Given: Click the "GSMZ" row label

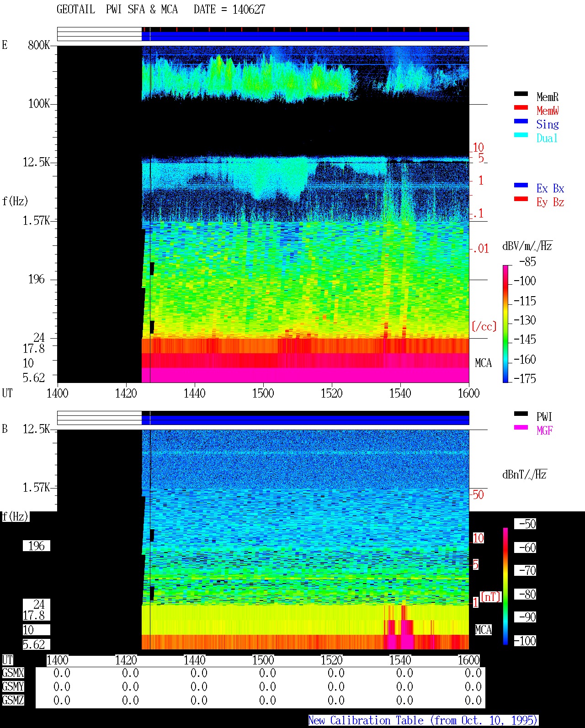Looking at the screenshot, I should coord(13,700).
